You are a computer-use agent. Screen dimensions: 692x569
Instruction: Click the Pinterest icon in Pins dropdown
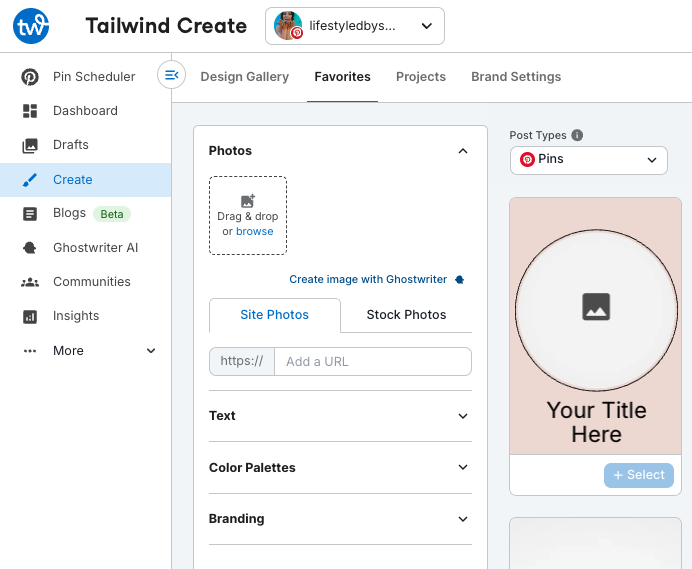tap(527, 159)
